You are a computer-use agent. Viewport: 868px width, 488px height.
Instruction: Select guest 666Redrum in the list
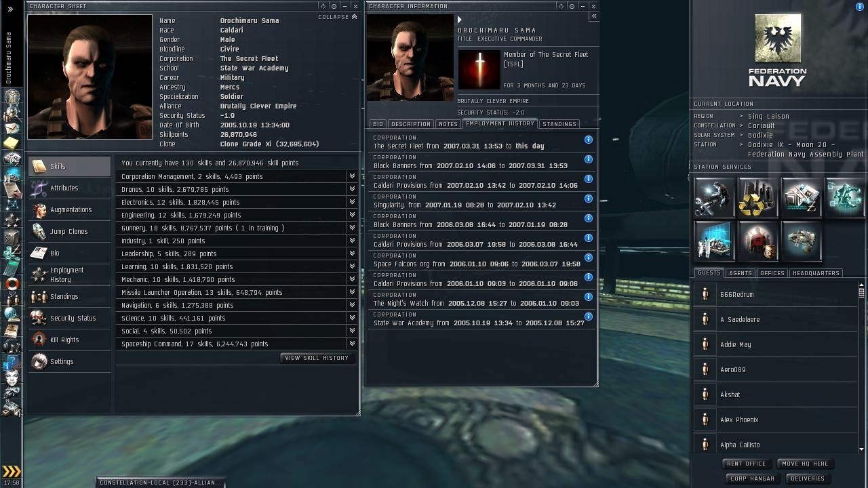tap(776, 295)
